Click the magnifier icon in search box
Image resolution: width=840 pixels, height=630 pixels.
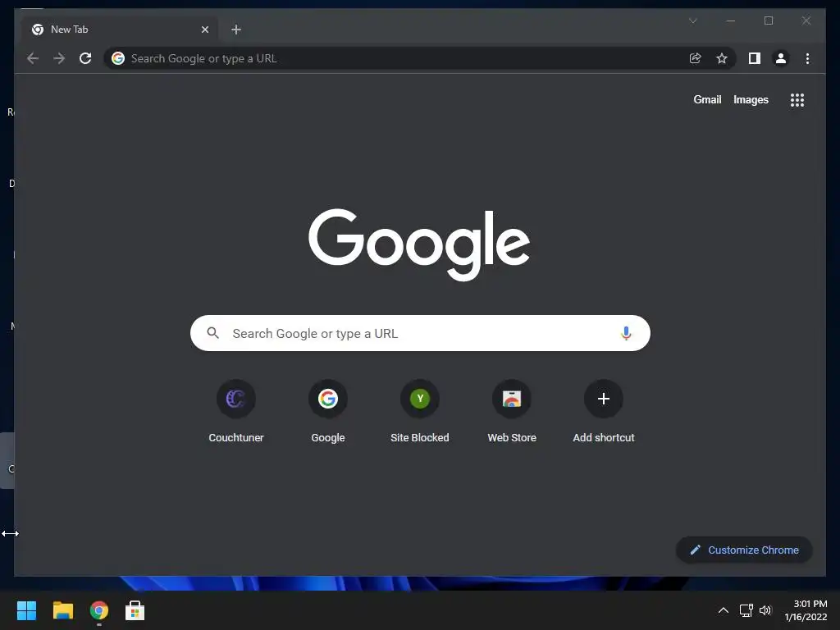point(212,333)
